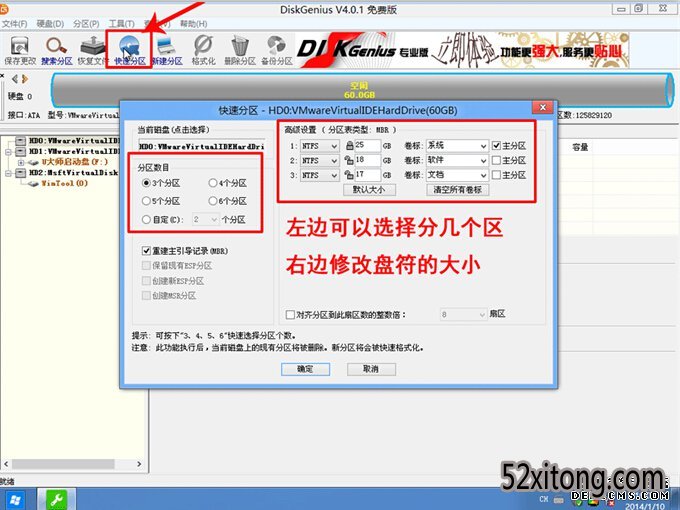Viewport: 680px width, 510px height.
Task: Collapse the HD1 disk tree node
Action: coord(8,152)
